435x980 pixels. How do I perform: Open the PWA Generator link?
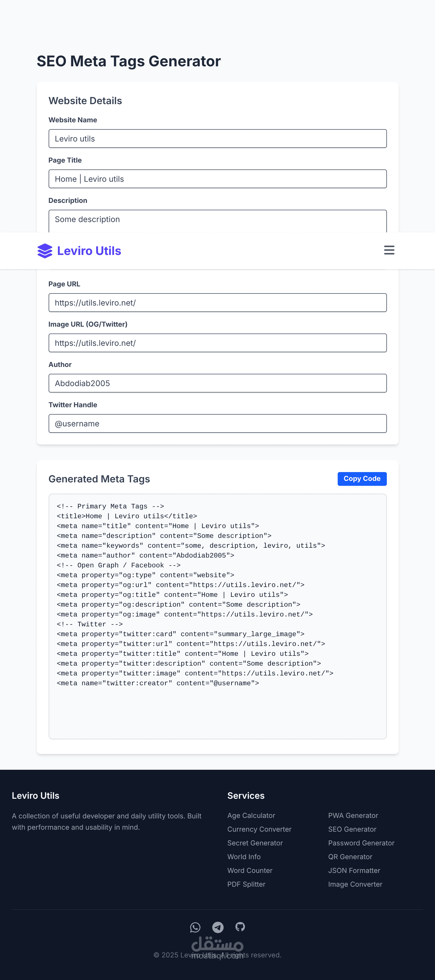point(353,815)
